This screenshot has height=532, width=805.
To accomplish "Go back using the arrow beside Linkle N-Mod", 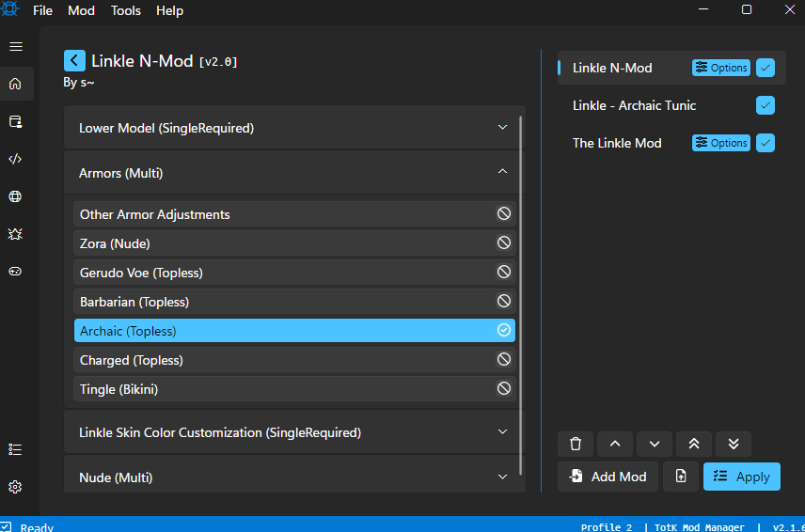I will [x=74, y=60].
